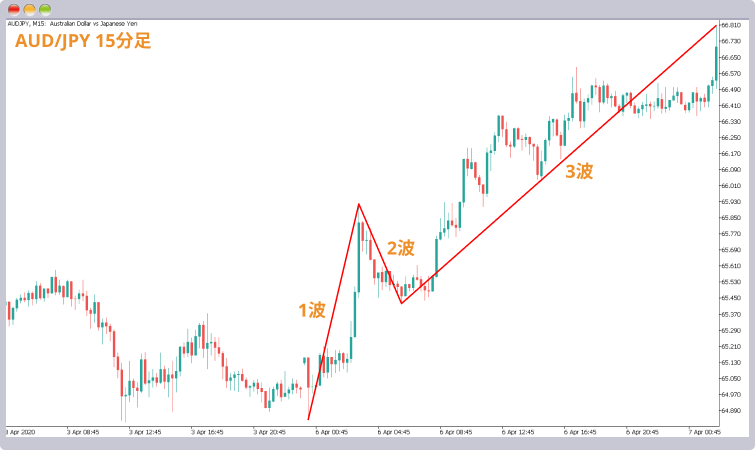Click the 3 Apr 20:45 time label
The width and height of the screenshot is (755, 450).
tap(269, 432)
